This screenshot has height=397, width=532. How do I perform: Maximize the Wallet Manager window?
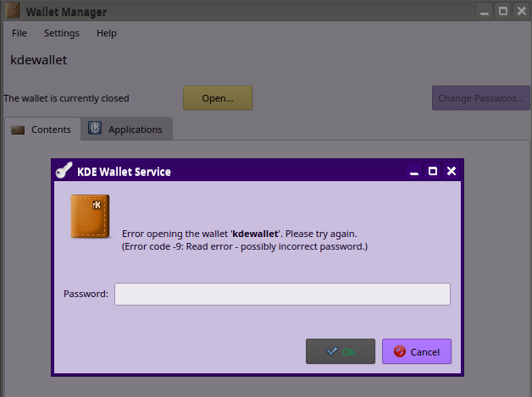pyautogui.click(x=502, y=11)
